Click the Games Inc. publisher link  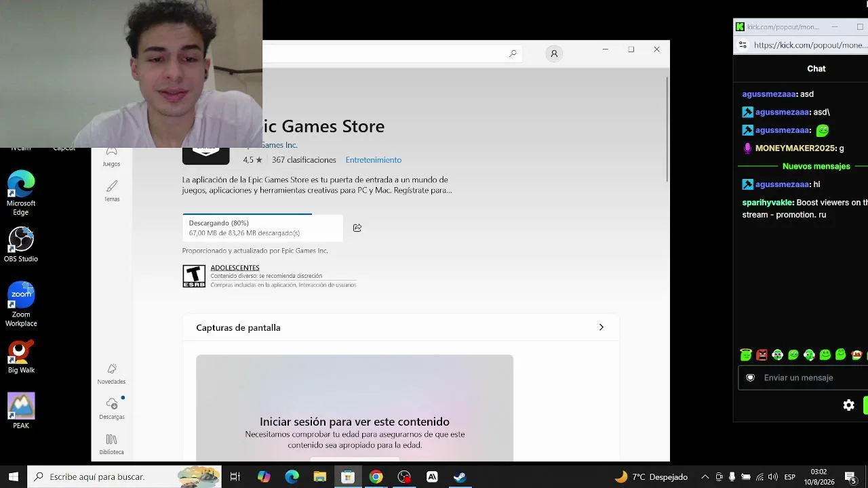click(279, 145)
